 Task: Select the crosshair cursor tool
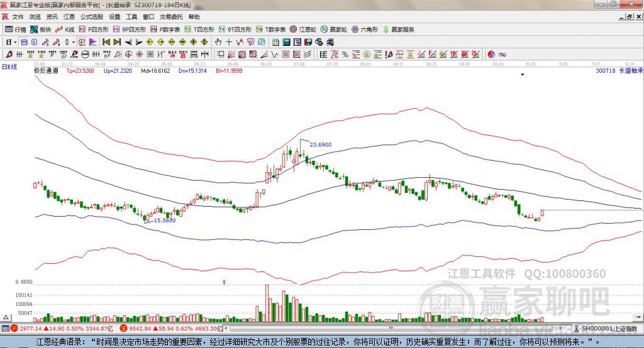(x=229, y=42)
